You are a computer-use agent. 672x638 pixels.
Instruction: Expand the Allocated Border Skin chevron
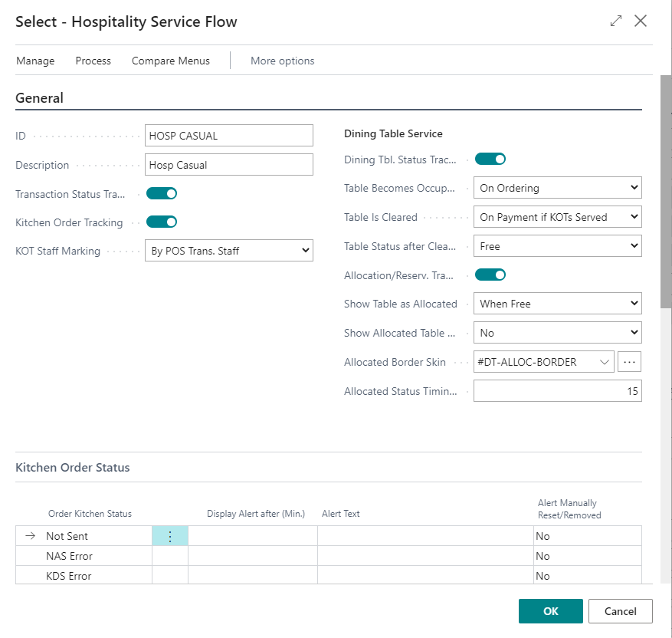605,362
